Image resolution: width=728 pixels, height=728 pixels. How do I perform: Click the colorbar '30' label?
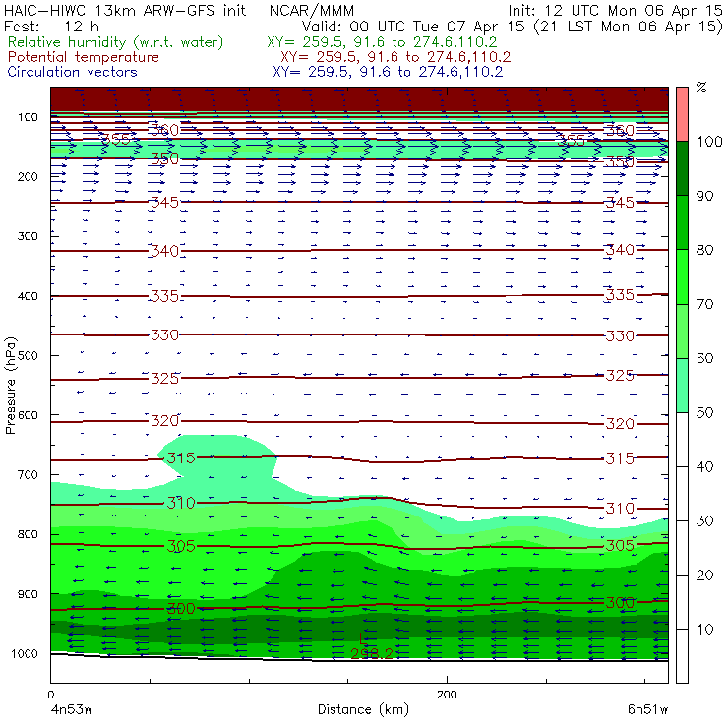click(x=704, y=521)
